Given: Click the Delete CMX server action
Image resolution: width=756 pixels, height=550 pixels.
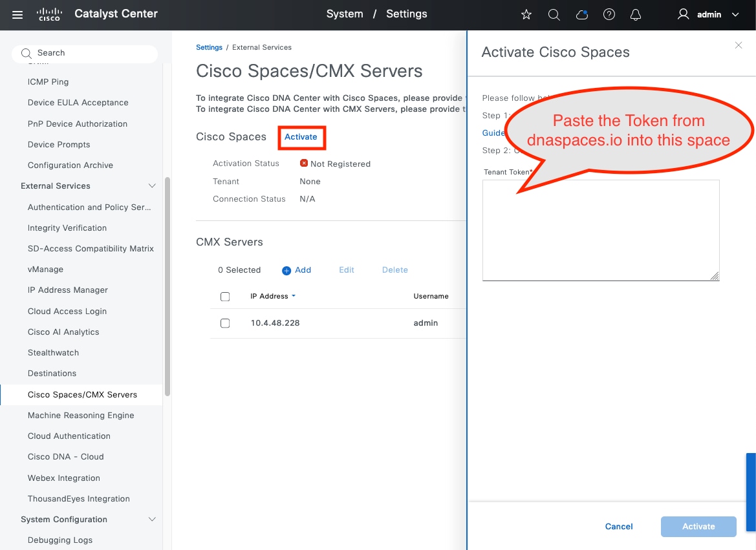Looking at the screenshot, I should coord(395,270).
